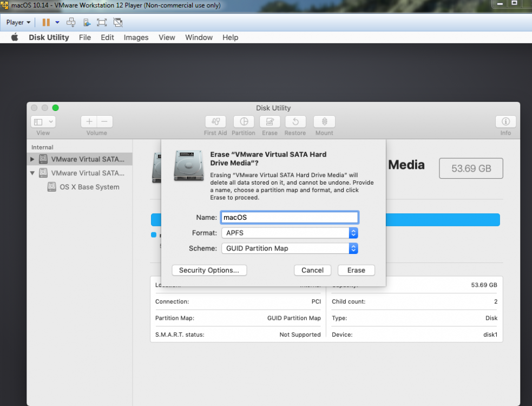The width and height of the screenshot is (532, 406).
Task: Click the OS X Base System disk icon
Action: pyautogui.click(x=51, y=187)
